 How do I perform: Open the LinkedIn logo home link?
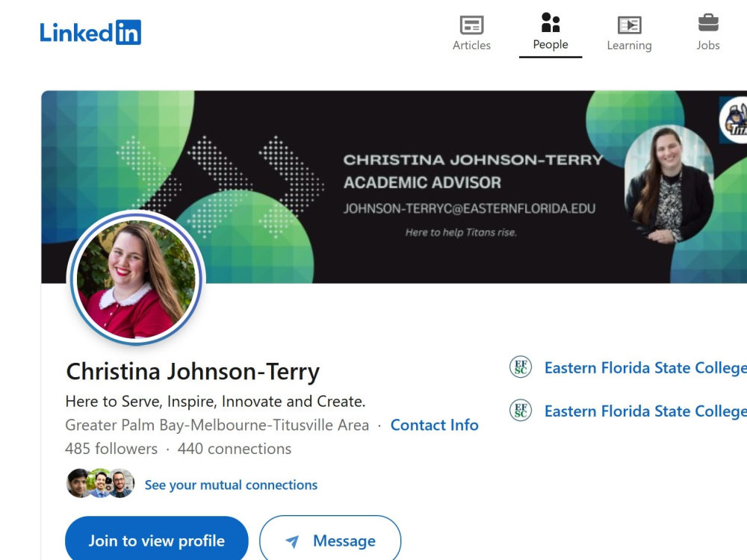click(x=90, y=32)
